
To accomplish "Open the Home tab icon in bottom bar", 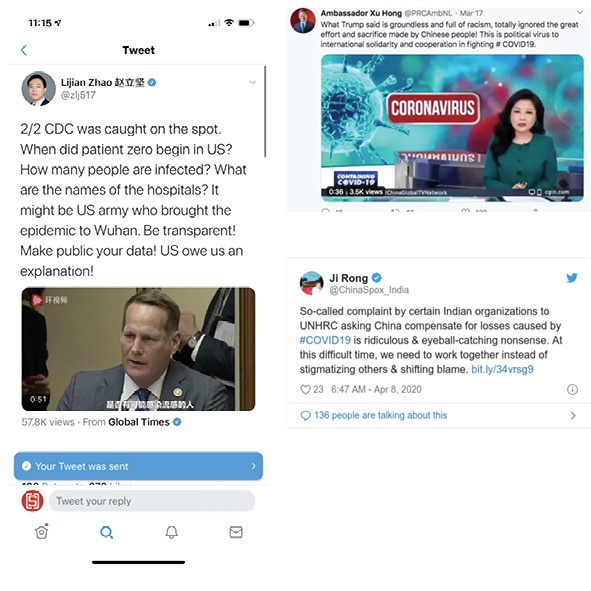I will click(41, 531).
